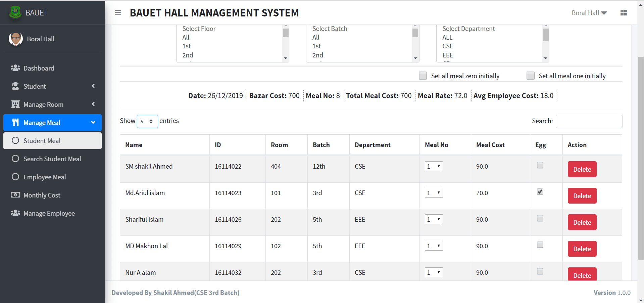Click the Manage Meal utensils icon
Viewport: 644px width, 303px height.
15,123
